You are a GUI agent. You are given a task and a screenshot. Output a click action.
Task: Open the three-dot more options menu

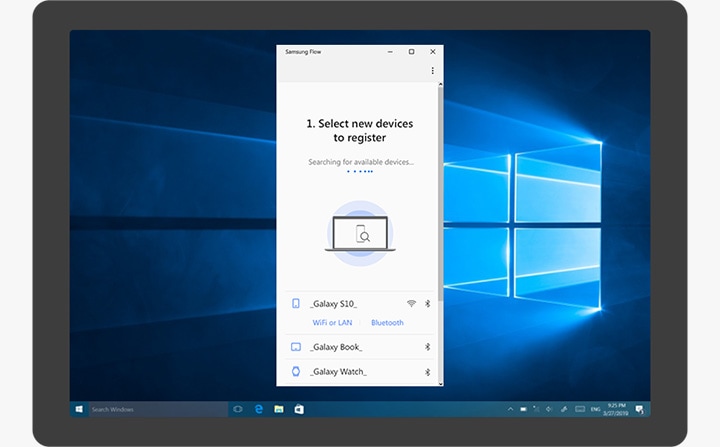coord(432,71)
